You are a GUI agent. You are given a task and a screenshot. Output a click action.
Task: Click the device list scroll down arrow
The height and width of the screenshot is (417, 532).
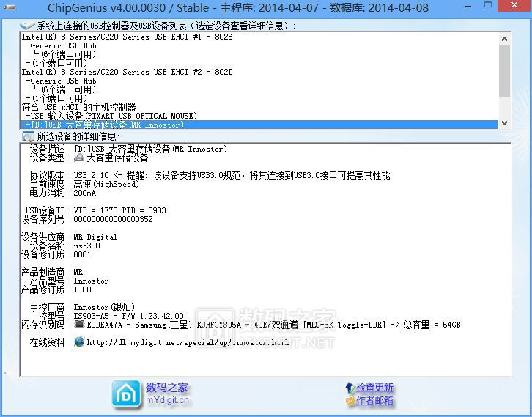click(505, 124)
